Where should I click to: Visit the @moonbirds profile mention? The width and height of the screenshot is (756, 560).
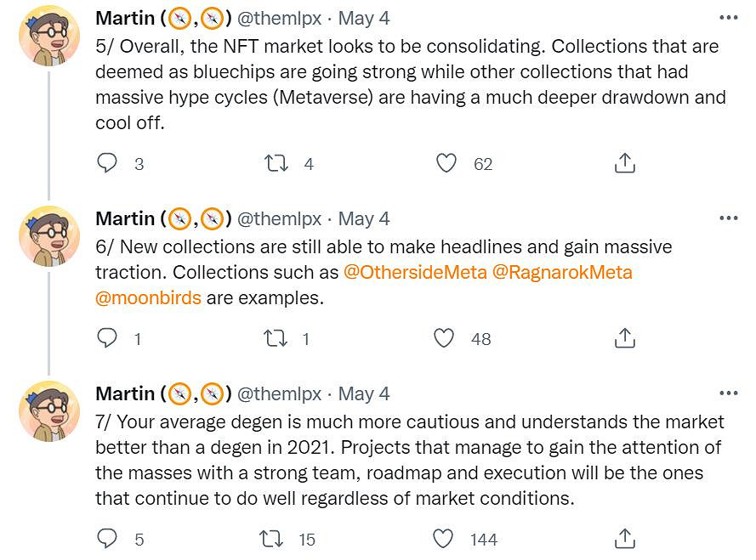(x=148, y=298)
